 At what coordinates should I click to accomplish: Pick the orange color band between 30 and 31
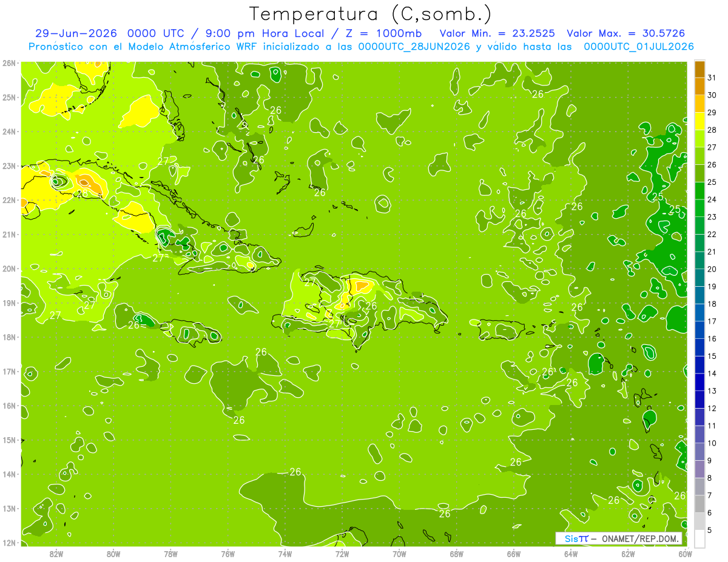coord(699,86)
